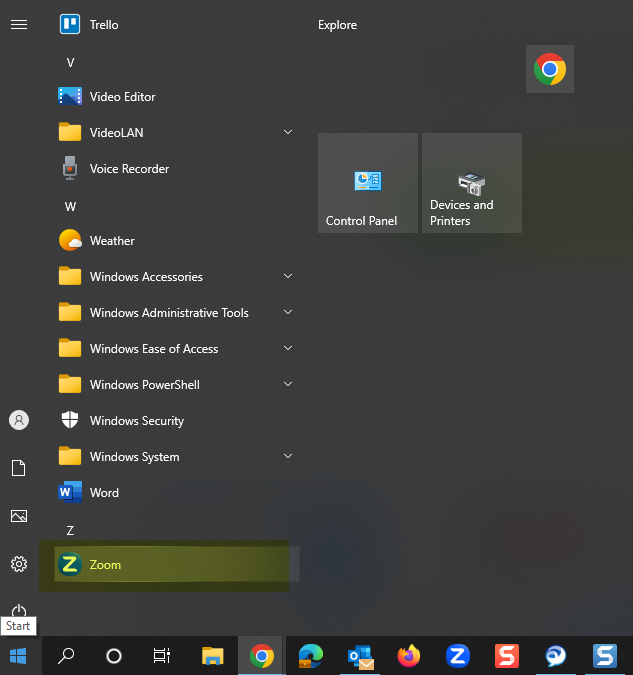Open the Windows Accessories folder
633x675 pixels.
click(177, 276)
